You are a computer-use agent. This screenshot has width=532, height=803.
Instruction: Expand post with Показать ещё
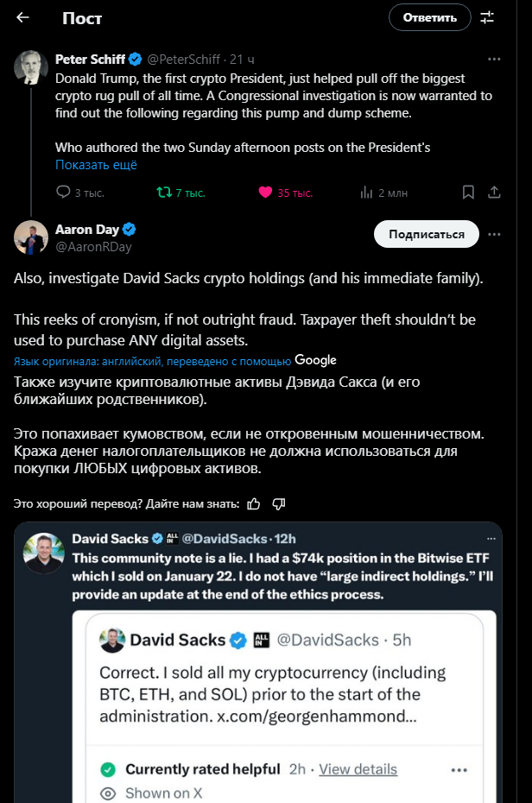click(96, 165)
